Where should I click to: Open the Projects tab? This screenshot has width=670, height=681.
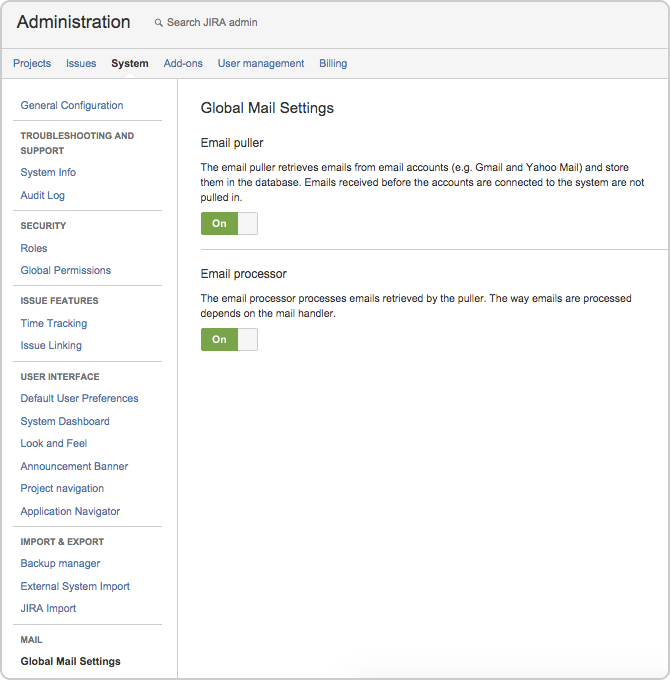point(32,63)
